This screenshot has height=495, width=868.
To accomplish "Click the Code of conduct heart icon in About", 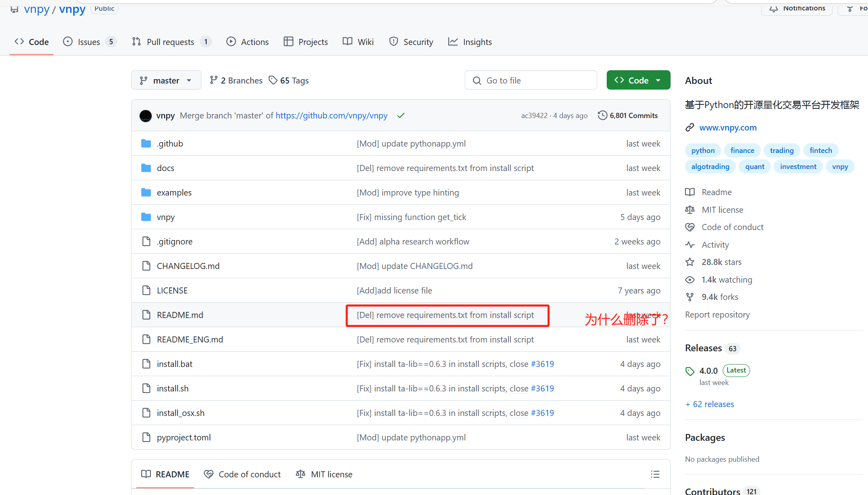I will tap(689, 227).
